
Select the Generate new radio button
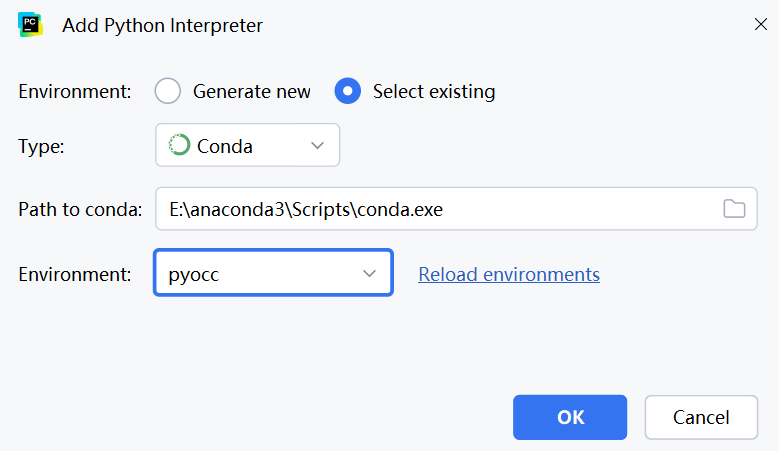(x=168, y=92)
